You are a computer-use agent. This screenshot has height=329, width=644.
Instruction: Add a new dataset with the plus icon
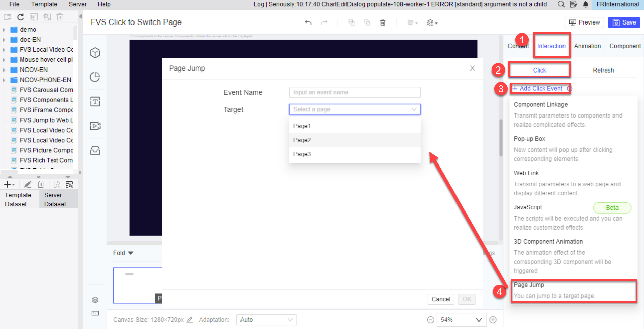pyautogui.click(x=7, y=184)
